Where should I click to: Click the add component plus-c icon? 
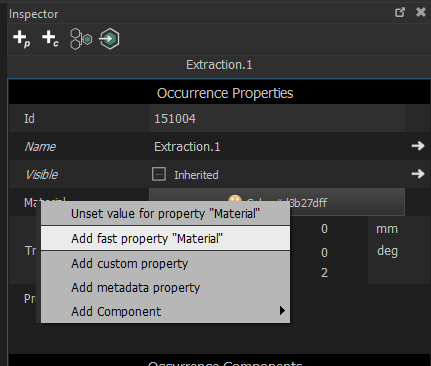(50, 39)
